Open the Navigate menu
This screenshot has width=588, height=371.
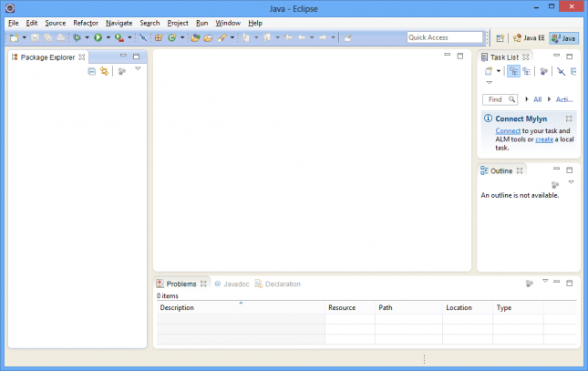click(119, 23)
